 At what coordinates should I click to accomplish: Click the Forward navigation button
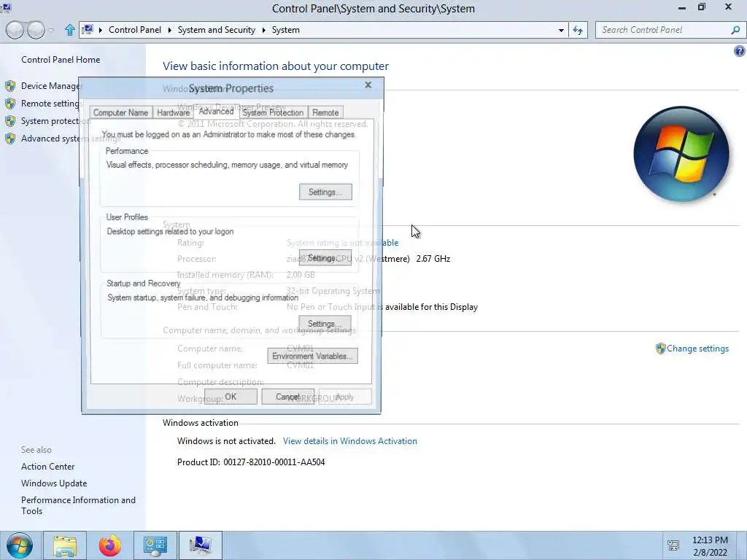(36, 30)
